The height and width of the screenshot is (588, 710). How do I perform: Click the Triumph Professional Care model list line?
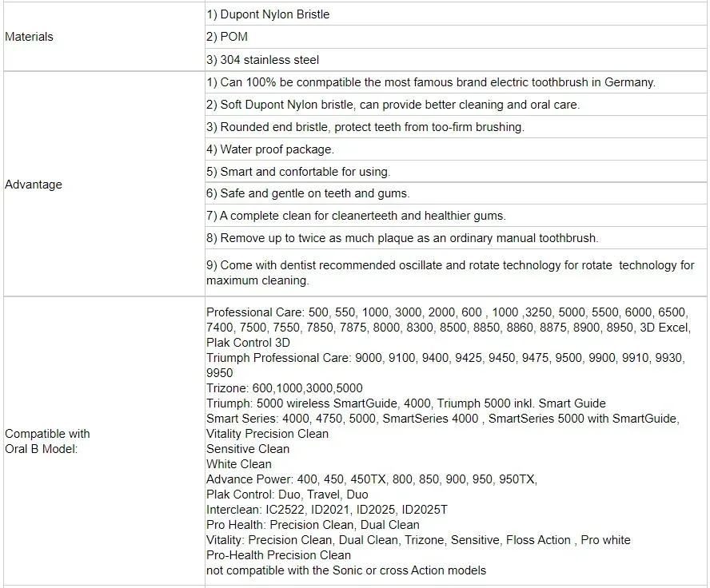point(445,359)
